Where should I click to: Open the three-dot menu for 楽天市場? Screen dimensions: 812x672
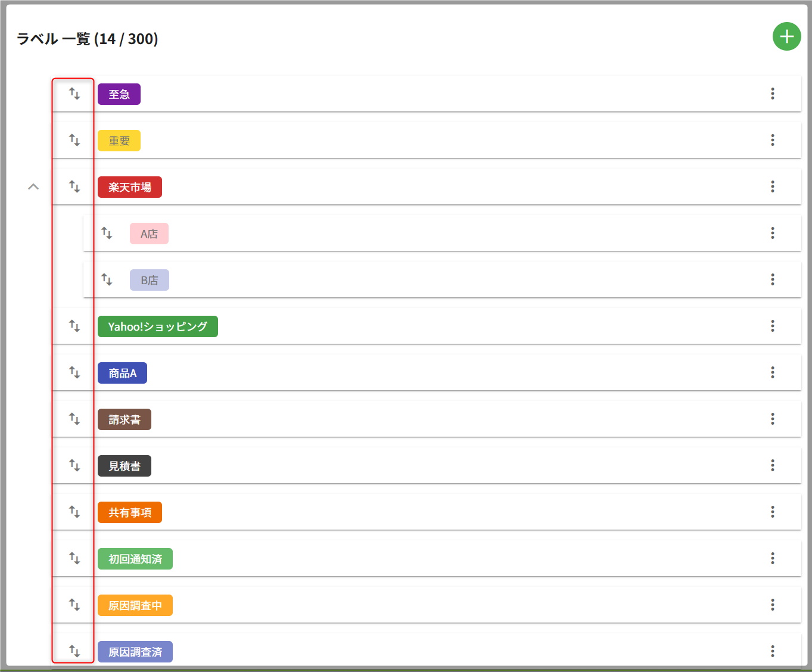(x=772, y=186)
